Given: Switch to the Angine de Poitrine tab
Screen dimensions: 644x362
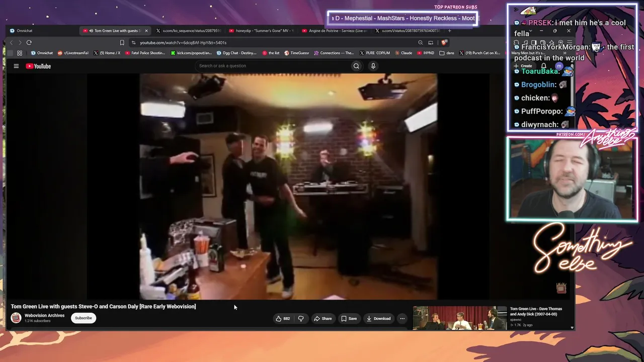Looking at the screenshot, I should (335, 31).
